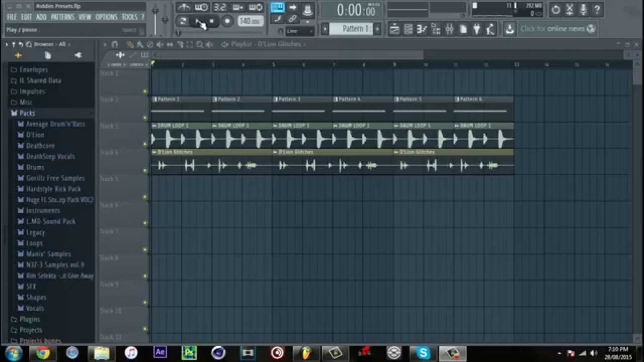Image resolution: width=644 pixels, height=362 pixels.
Task: Click the touch controller icon
Action: tap(491, 29)
